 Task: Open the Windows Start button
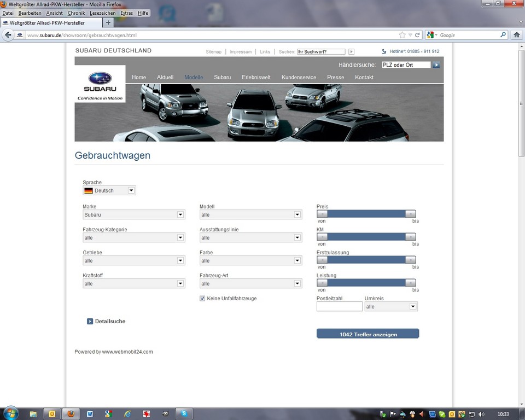click(x=10, y=413)
